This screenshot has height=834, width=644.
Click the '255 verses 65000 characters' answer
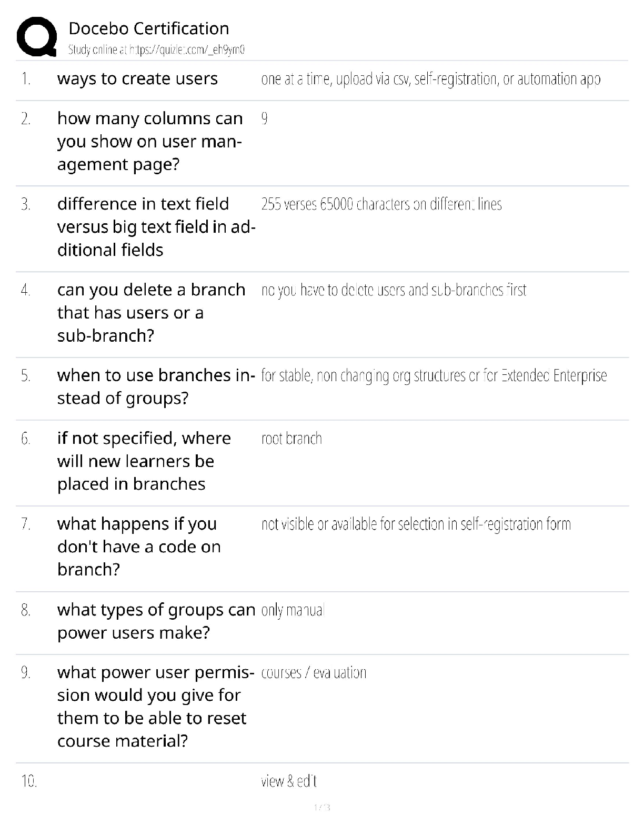coord(381,204)
